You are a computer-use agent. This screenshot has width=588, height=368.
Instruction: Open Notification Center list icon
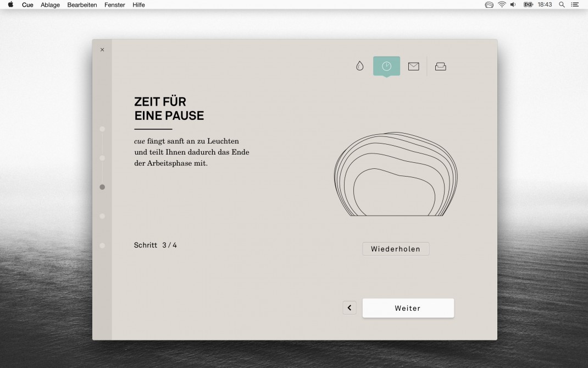[575, 4]
